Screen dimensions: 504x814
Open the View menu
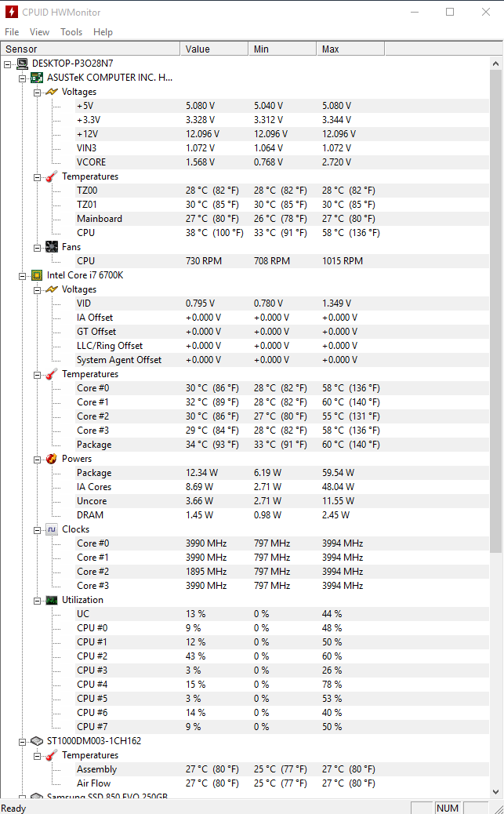(x=39, y=32)
